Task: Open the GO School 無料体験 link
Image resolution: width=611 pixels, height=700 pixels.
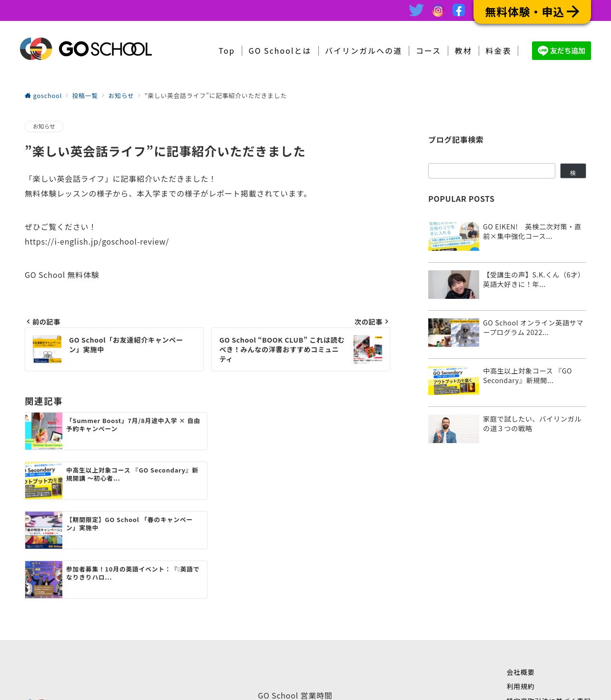Action: (x=62, y=275)
